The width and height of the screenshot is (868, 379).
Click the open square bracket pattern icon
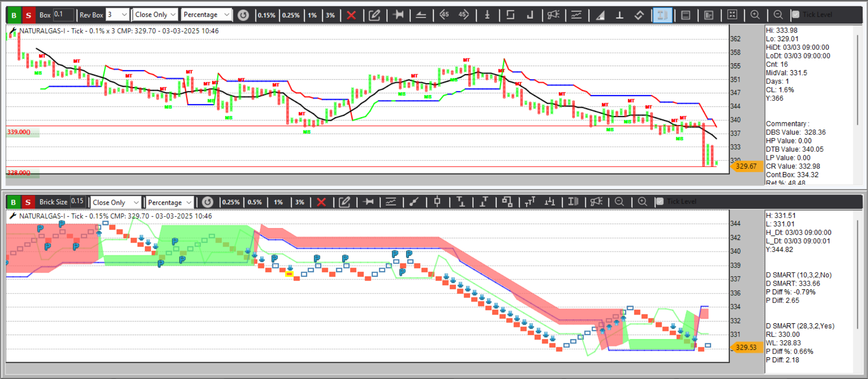click(x=510, y=14)
